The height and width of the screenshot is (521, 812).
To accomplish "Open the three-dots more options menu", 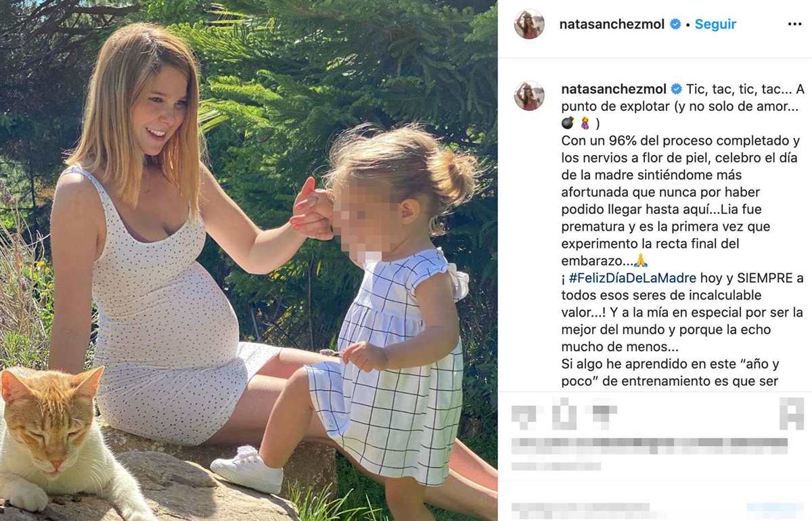I will pos(794,24).
